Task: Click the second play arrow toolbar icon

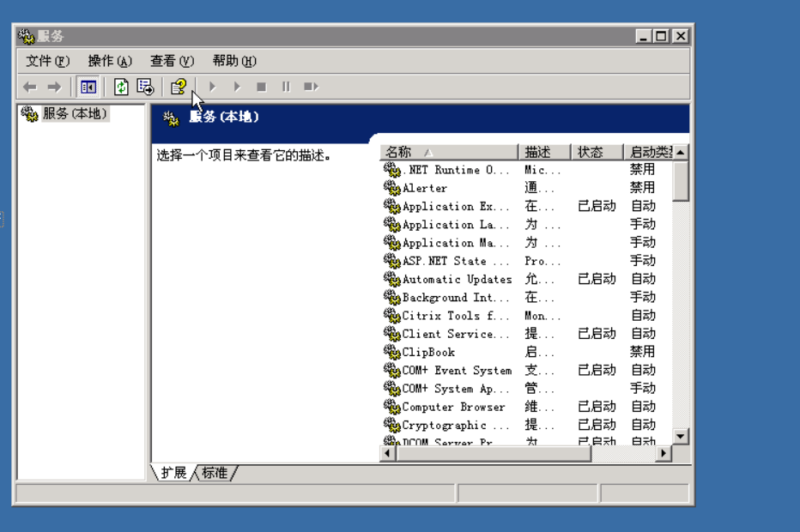Action: [237, 88]
